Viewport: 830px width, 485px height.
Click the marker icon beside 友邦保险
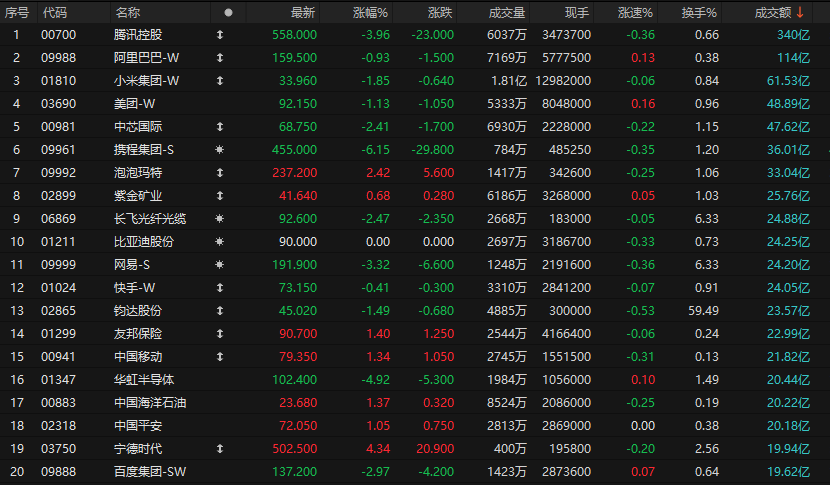pos(220,334)
